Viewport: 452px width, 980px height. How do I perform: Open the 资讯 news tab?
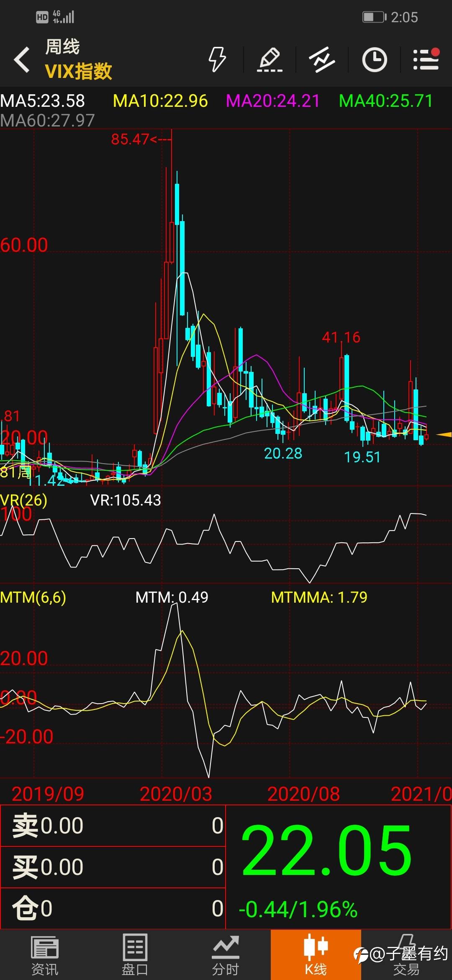[x=45, y=955]
